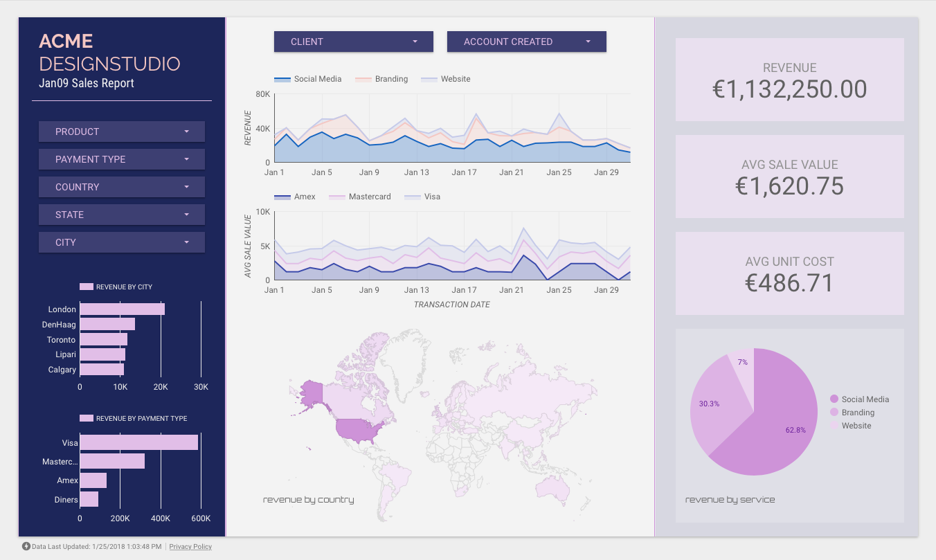Image resolution: width=936 pixels, height=560 pixels.
Task: Select the Social Media legend in revenue chart
Action: click(308, 79)
